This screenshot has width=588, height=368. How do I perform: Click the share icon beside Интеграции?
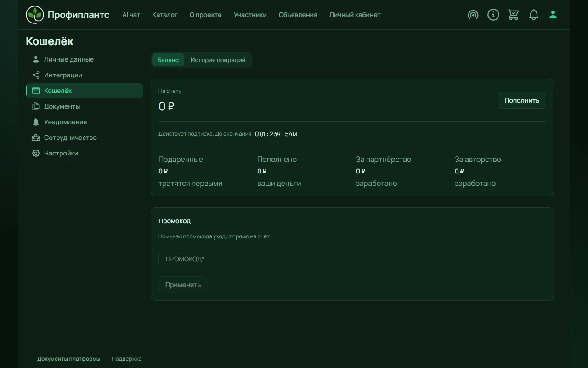coord(36,75)
